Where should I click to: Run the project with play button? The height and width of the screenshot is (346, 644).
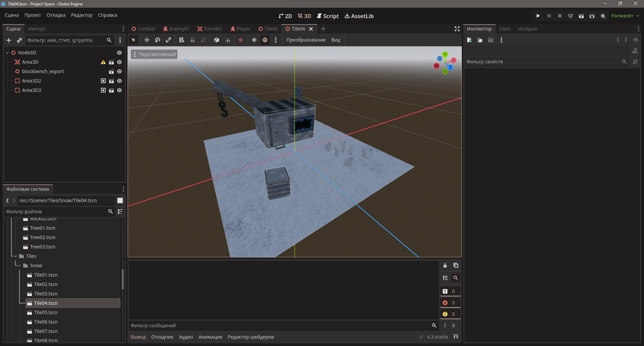(538, 16)
